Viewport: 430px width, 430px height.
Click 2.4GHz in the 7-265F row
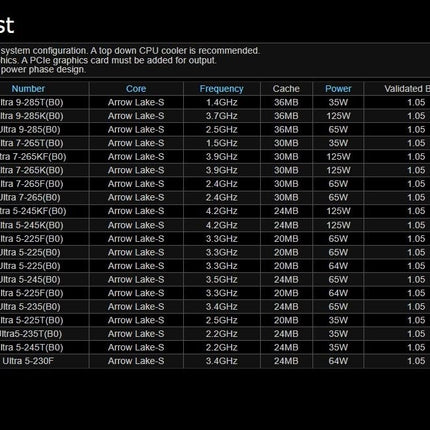pos(221,184)
